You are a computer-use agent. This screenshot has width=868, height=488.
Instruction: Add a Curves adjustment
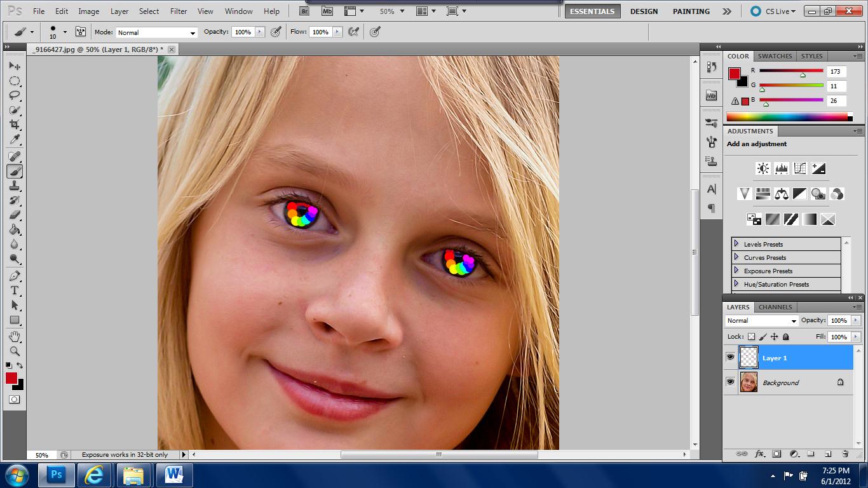[x=799, y=168]
